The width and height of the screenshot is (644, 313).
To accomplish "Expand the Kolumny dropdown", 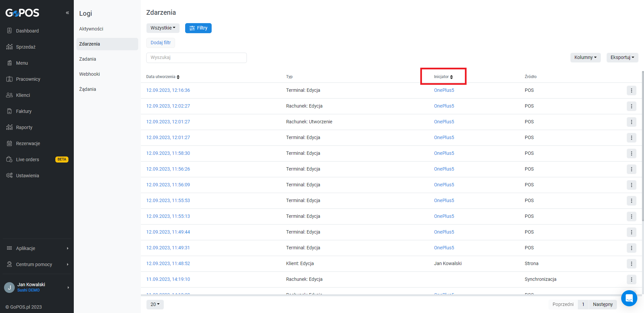I will coord(585,57).
